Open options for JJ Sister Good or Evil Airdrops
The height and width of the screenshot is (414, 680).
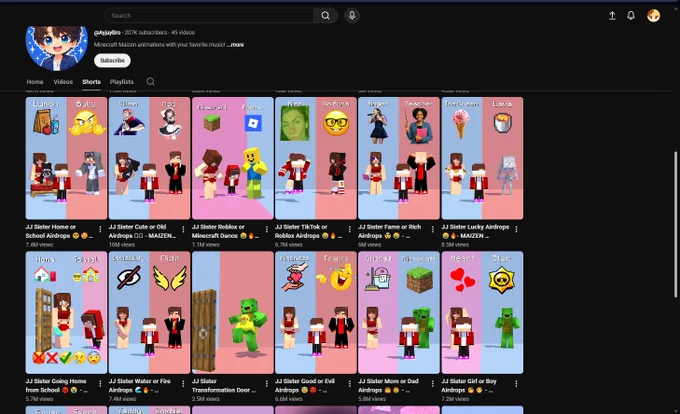[350, 384]
